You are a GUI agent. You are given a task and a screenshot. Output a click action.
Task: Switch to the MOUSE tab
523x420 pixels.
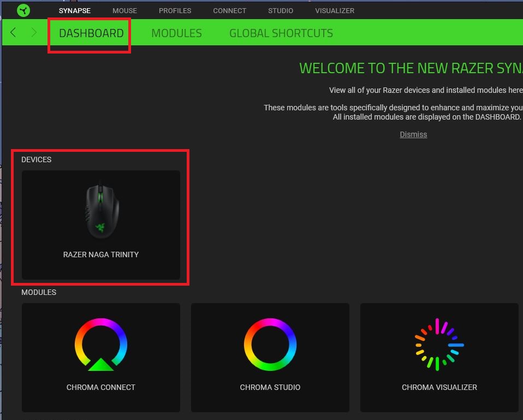point(125,11)
